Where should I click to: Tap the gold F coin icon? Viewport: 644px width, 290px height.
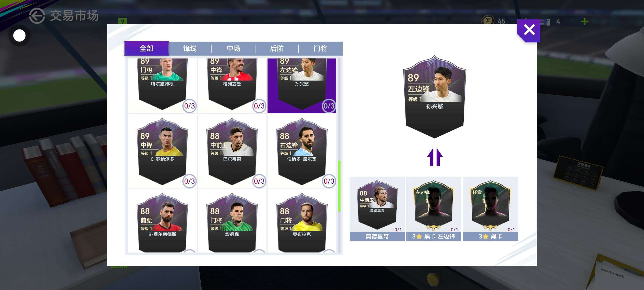pyautogui.click(x=488, y=21)
